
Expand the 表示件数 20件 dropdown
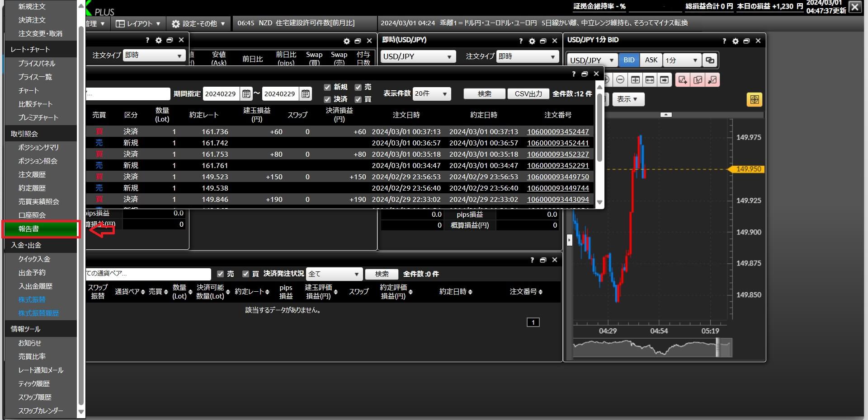(432, 93)
